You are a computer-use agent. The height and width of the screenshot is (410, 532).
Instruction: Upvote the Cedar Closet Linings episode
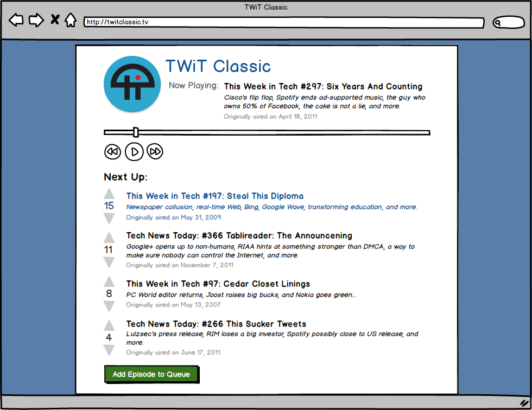click(x=109, y=282)
